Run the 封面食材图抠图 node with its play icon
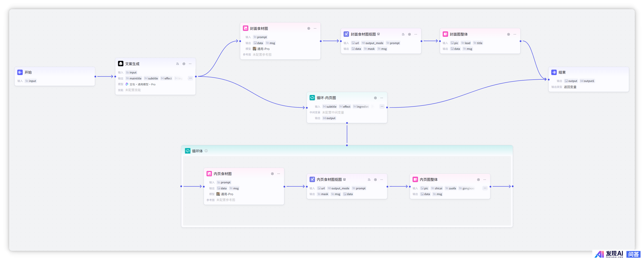 (409, 34)
